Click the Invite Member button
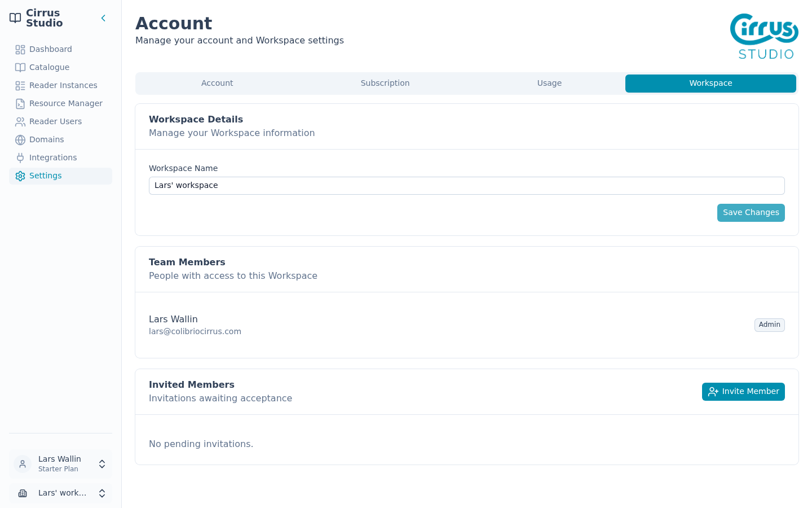The image size is (812, 508). point(743,392)
